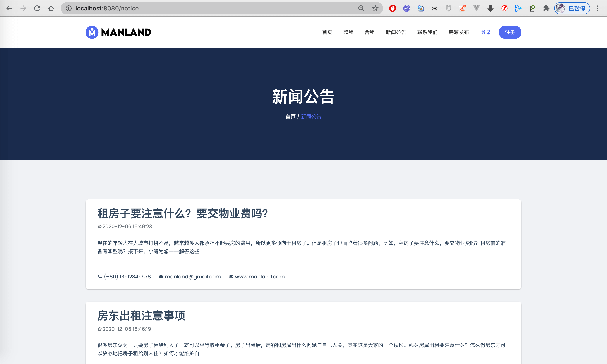Go to 联系我们 page
607x364 pixels.
pyautogui.click(x=427, y=32)
